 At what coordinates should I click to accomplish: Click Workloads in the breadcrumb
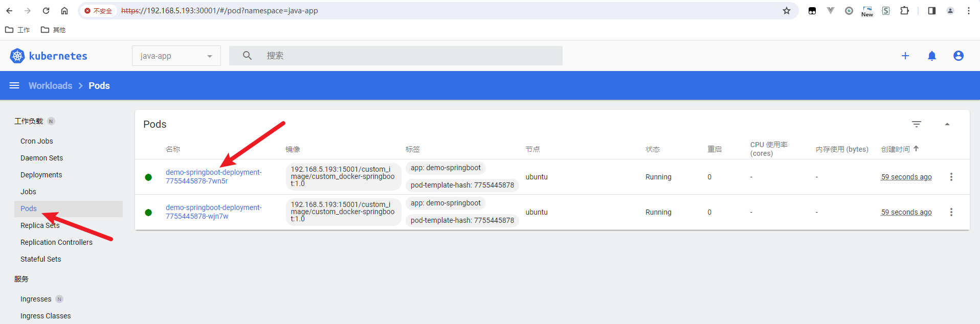[50, 85]
